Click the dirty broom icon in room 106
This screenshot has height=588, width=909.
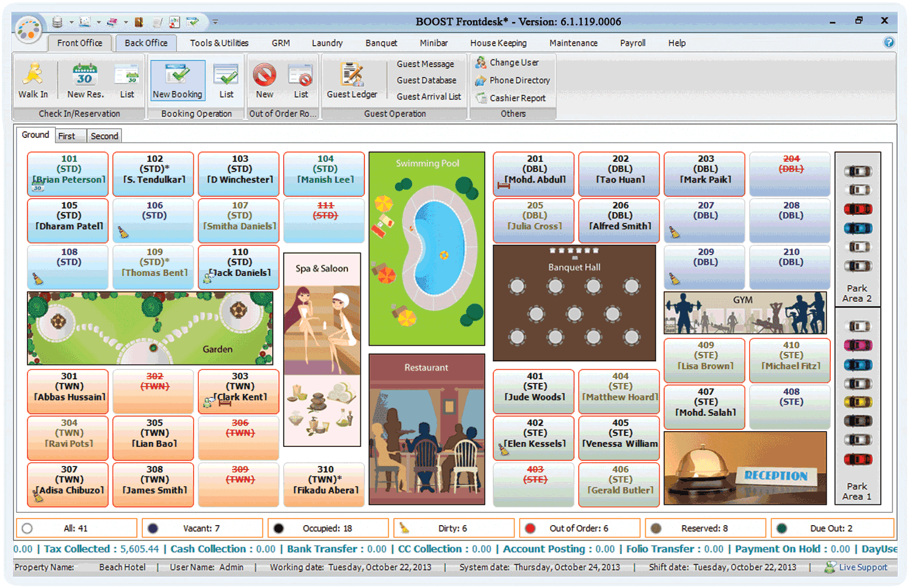(x=123, y=232)
